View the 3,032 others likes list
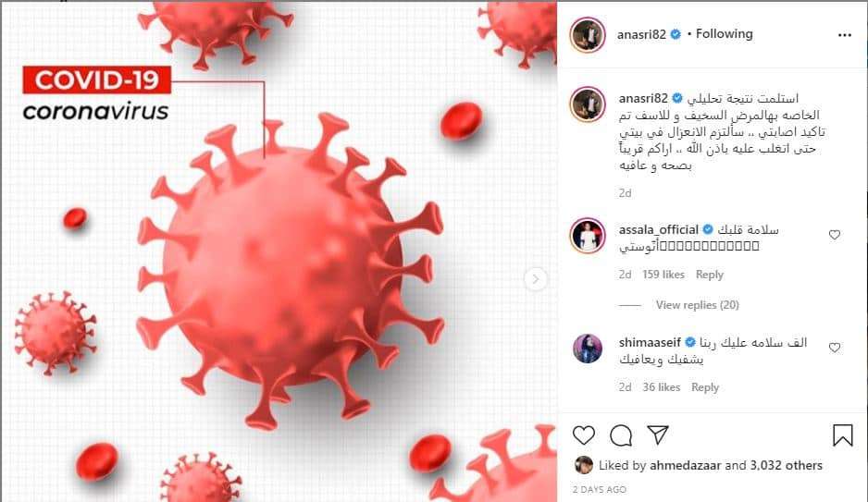This screenshot has width=868, height=502. coord(786,466)
